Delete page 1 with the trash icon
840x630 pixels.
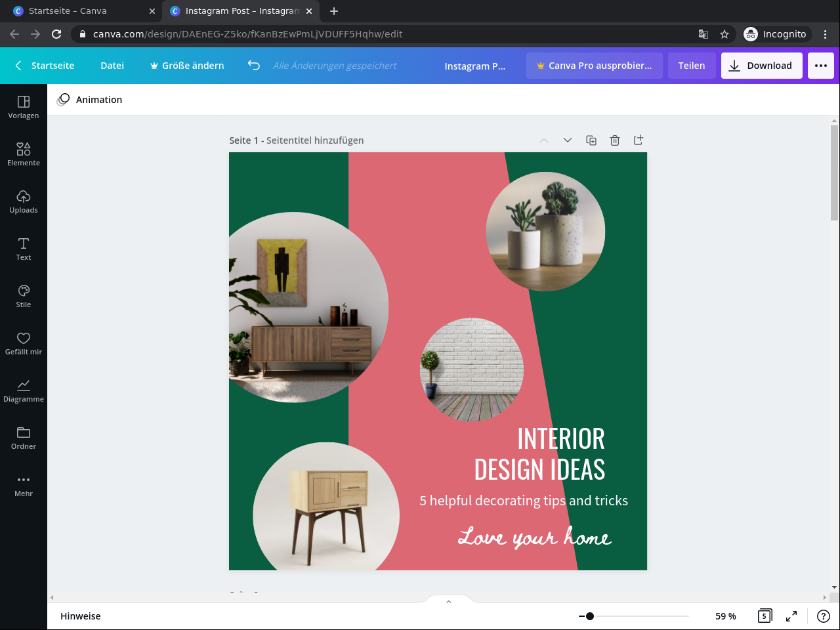(x=615, y=140)
